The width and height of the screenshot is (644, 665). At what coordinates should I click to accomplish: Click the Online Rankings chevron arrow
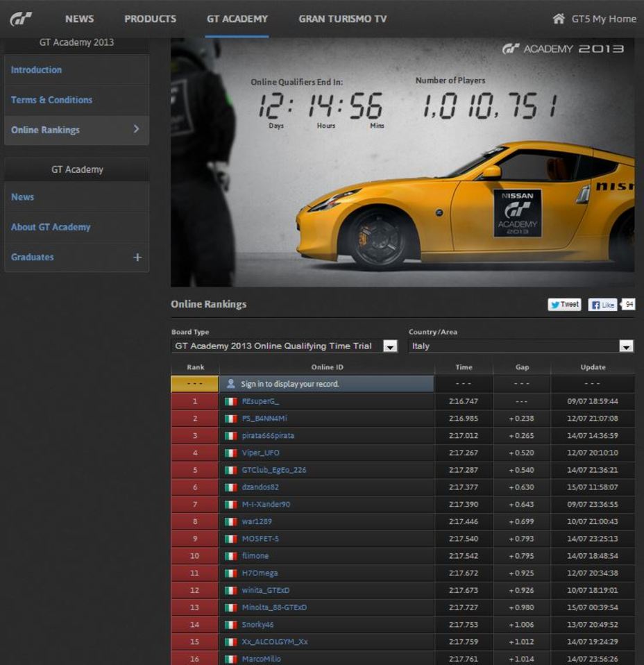click(136, 129)
